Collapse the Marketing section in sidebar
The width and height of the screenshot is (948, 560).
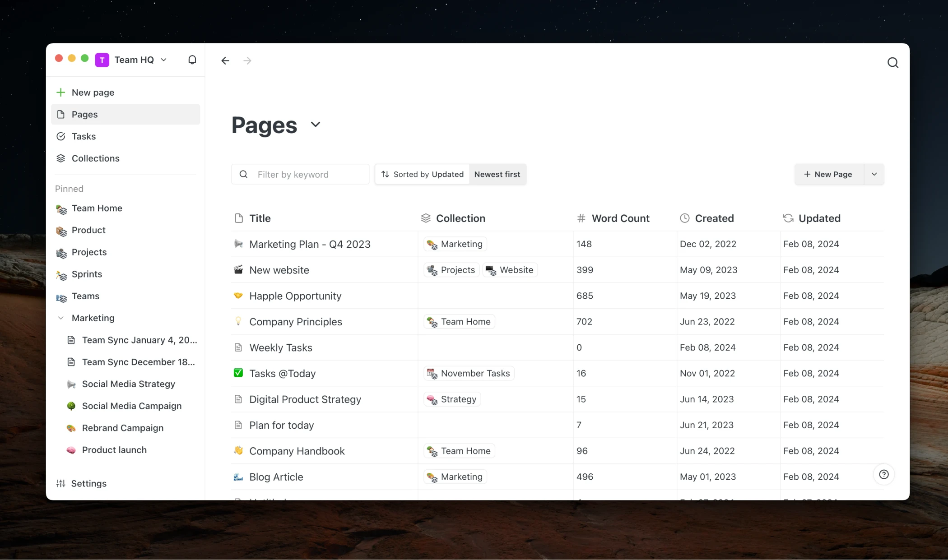[60, 318]
